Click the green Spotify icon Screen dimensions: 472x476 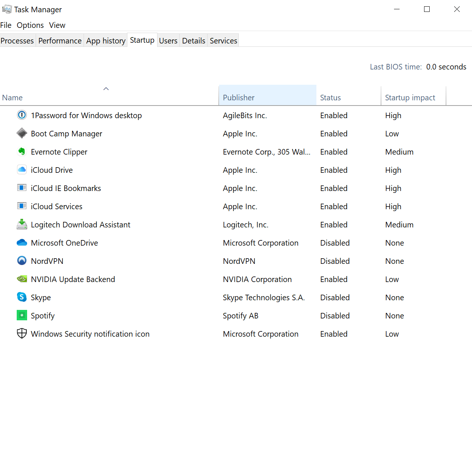tap(22, 315)
